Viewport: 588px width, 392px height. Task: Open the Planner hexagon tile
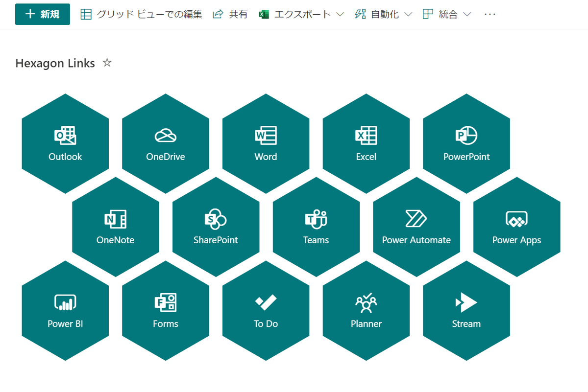click(x=366, y=311)
